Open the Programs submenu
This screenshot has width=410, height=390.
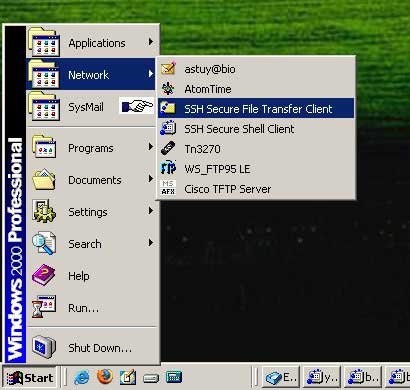[91, 148]
